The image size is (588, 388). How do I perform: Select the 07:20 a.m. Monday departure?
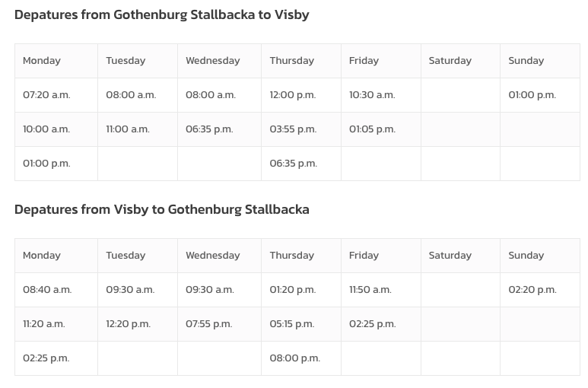pyautogui.click(x=46, y=95)
